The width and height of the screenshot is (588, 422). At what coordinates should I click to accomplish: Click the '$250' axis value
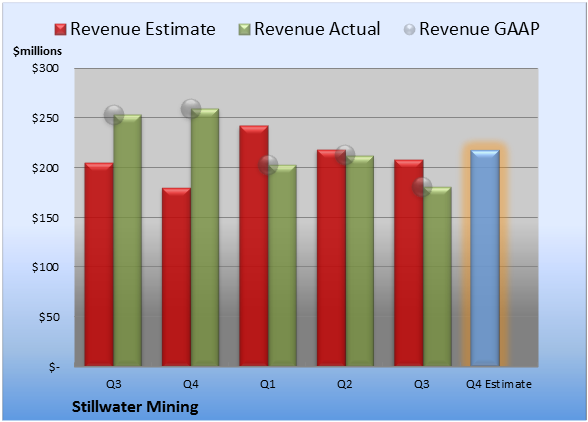[x=45, y=118]
